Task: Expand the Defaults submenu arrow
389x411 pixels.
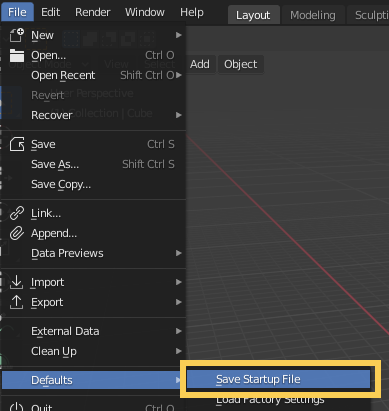Action: pos(179,380)
